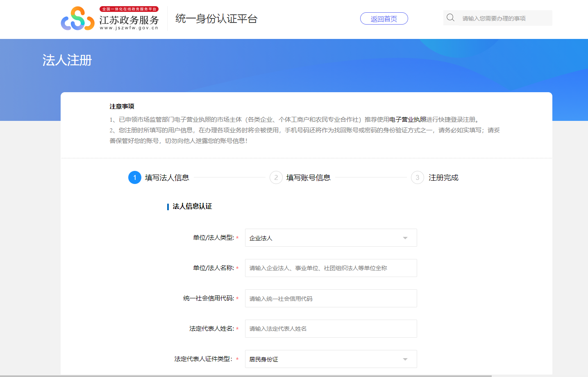This screenshot has width=588, height=377.
Task: Click the top search input box
Action: coord(504,18)
